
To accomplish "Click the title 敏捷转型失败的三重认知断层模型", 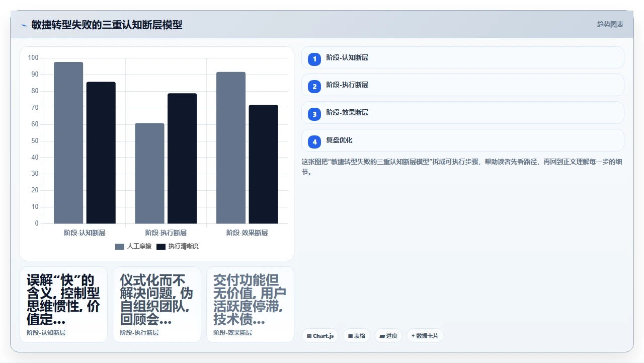I will click(x=107, y=25).
